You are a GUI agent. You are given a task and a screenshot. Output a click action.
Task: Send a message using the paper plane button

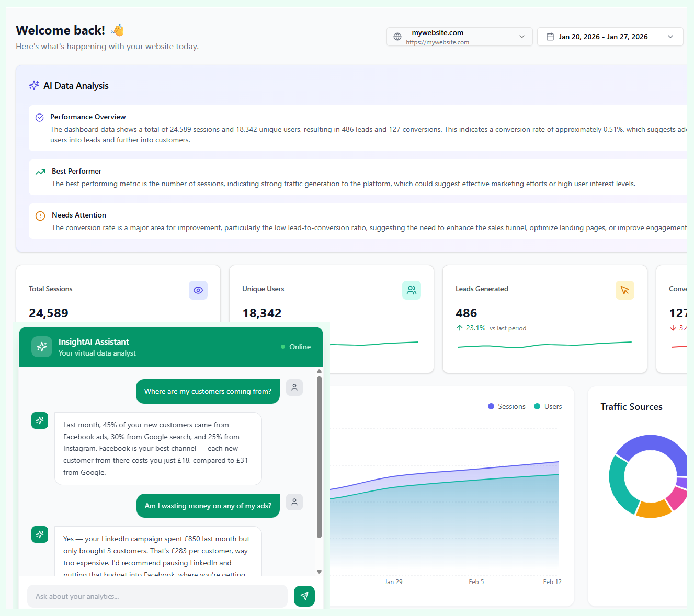304,596
